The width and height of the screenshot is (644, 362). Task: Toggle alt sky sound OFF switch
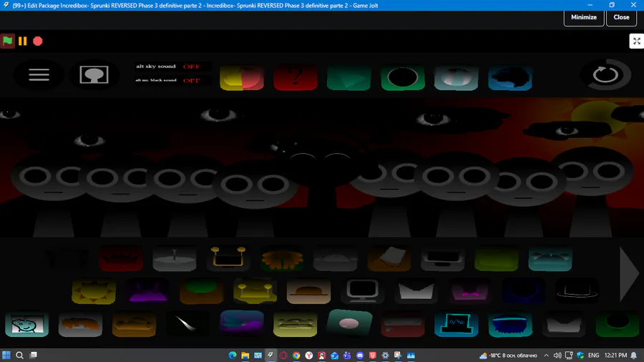(191, 67)
